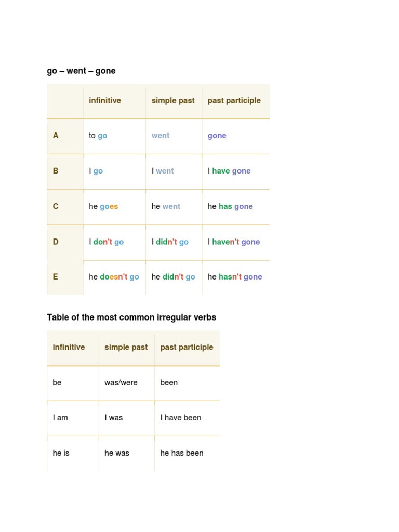Click the 'Table of the most common irregular verbs' heading
Image resolution: width=399 pixels, height=532 pixels.
tap(131, 317)
